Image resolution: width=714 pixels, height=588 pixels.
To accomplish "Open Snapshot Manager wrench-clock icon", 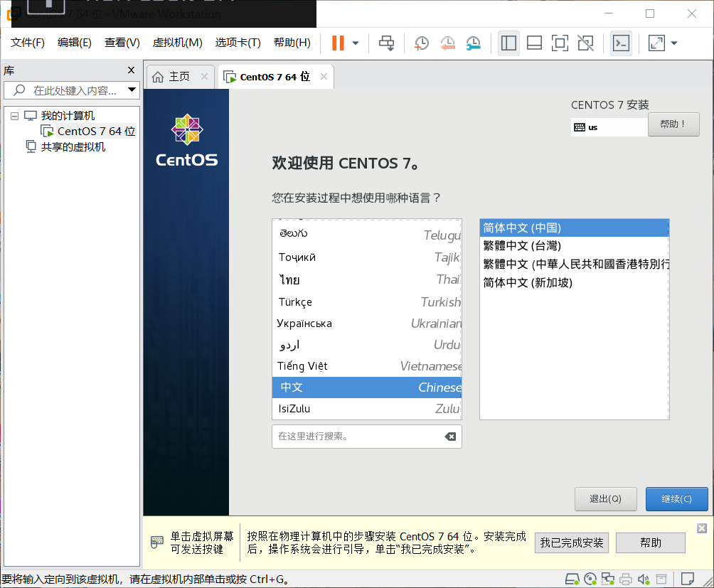I will tap(474, 43).
